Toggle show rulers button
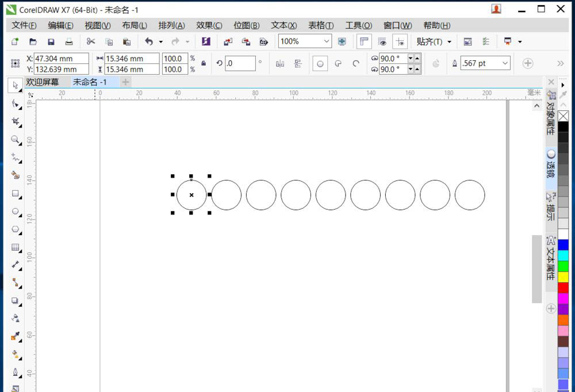Image resolution: width=575 pixels, height=392 pixels. [x=363, y=41]
